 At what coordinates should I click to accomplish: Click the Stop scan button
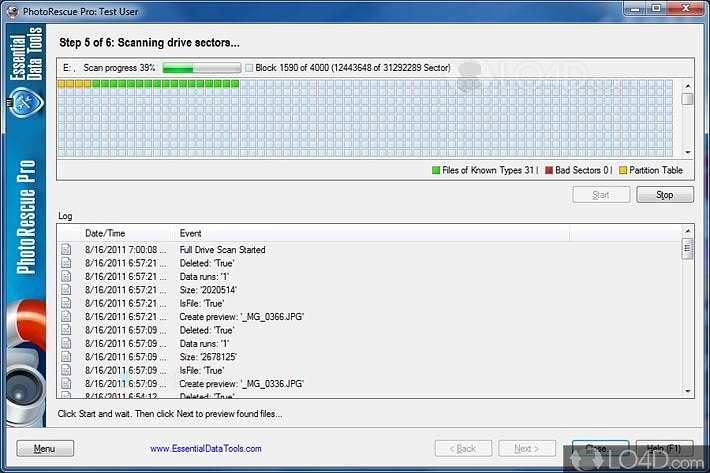(665, 195)
